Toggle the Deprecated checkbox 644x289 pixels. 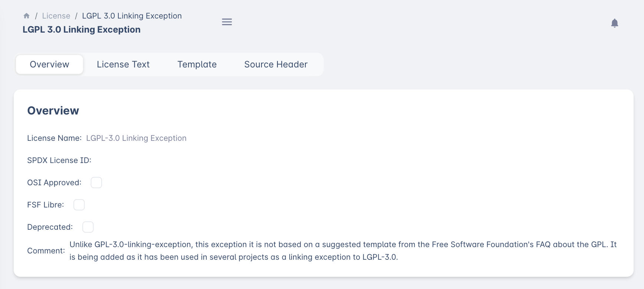pos(88,227)
